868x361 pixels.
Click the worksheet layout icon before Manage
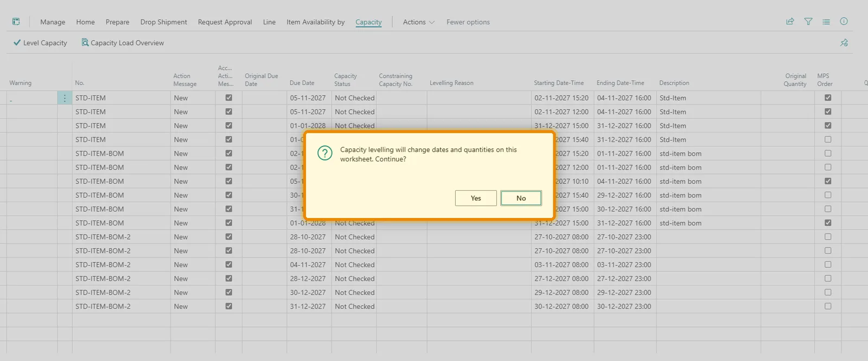point(16,22)
